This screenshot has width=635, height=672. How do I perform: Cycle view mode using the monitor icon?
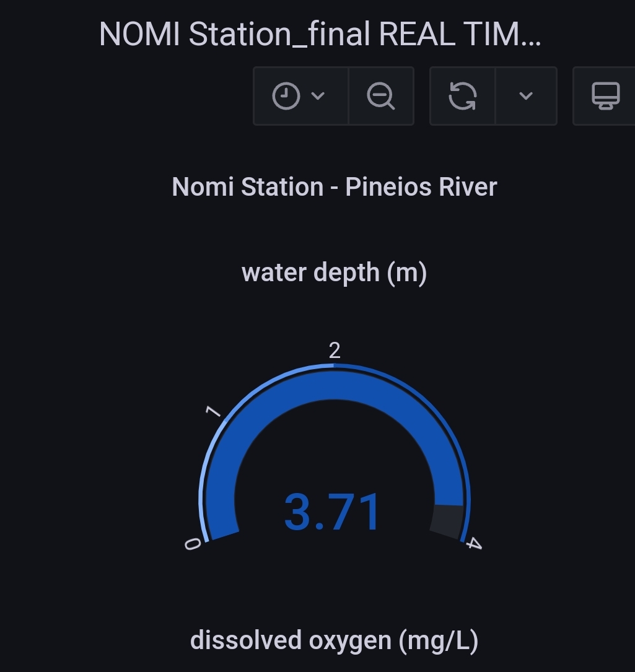click(x=605, y=96)
